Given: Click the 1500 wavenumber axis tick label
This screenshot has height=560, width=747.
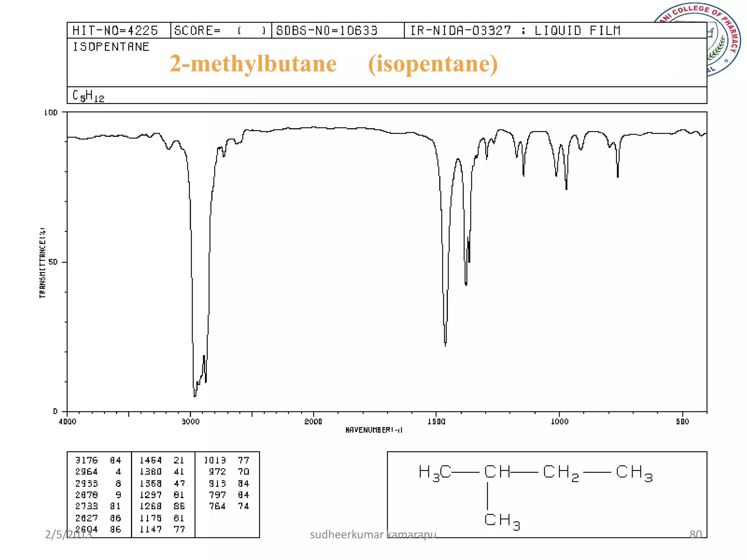Looking at the screenshot, I should click(x=436, y=422).
